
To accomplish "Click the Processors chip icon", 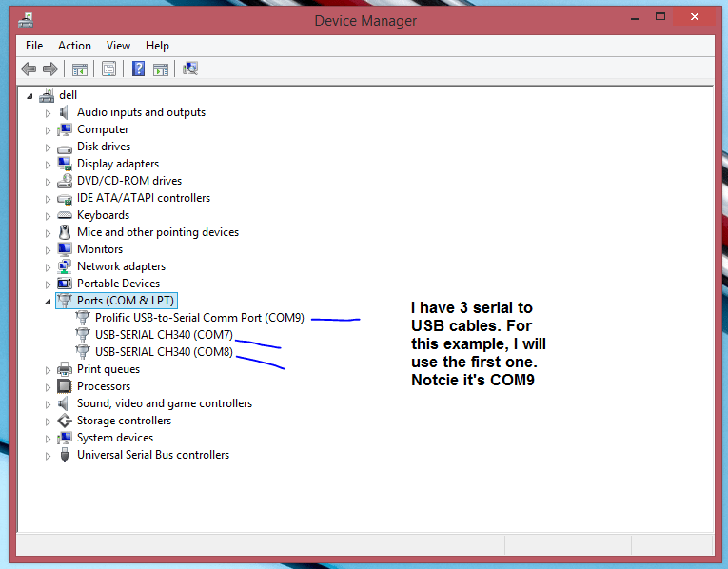I will click(65, 386).
